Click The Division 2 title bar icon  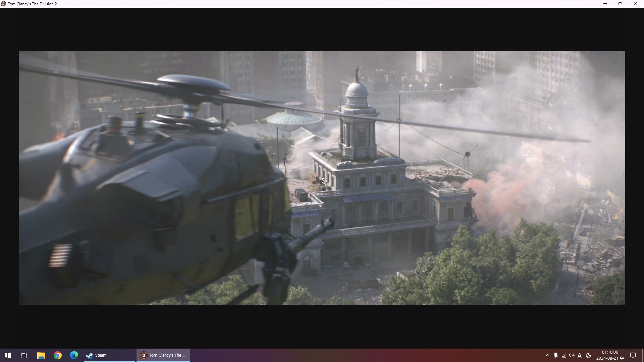tap(3, 4)
